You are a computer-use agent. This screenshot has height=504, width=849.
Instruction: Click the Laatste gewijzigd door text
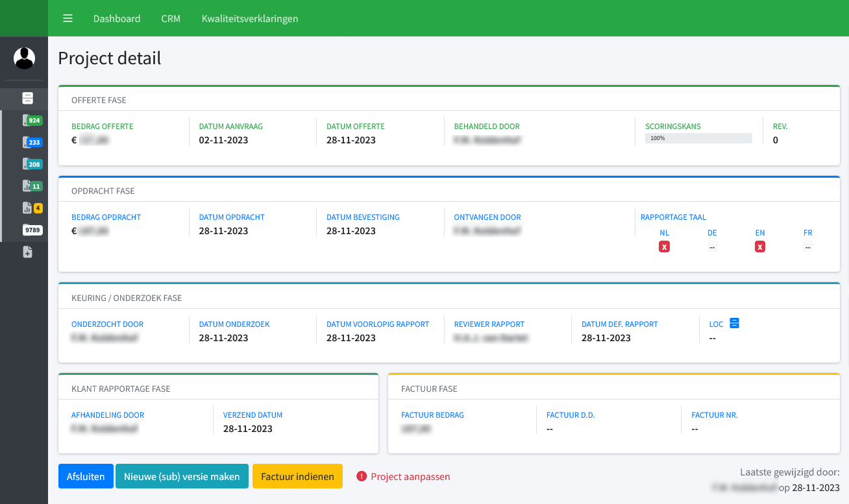(790, 472)
